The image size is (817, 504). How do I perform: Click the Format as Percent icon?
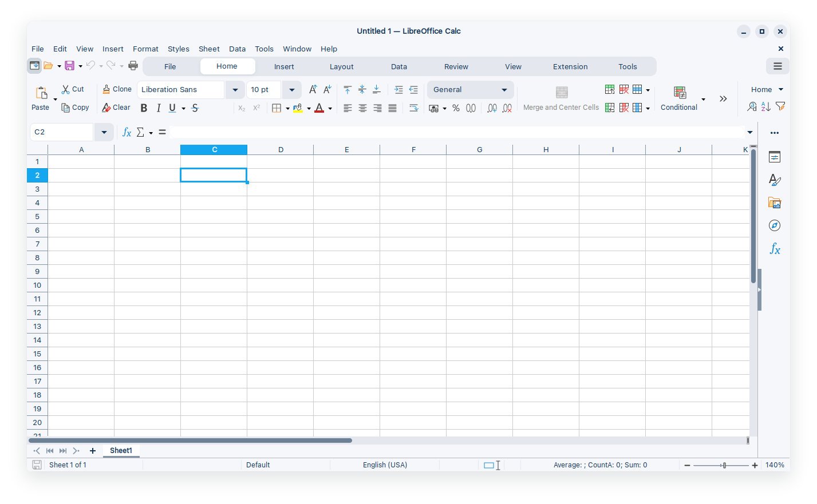456,108
